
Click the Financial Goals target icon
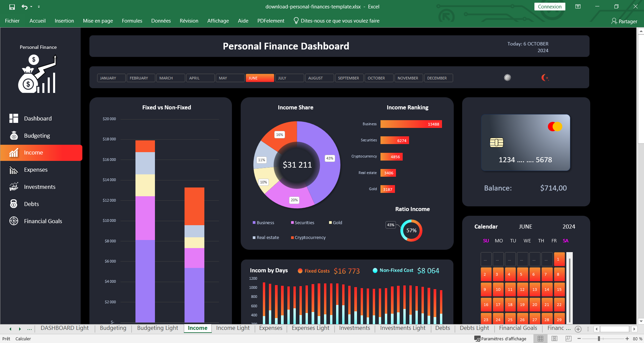(14, 221)
